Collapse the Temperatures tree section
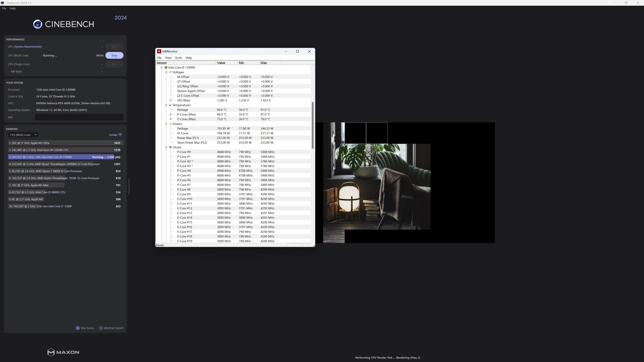The image size is (644, 362). click(x=166, y=105)
